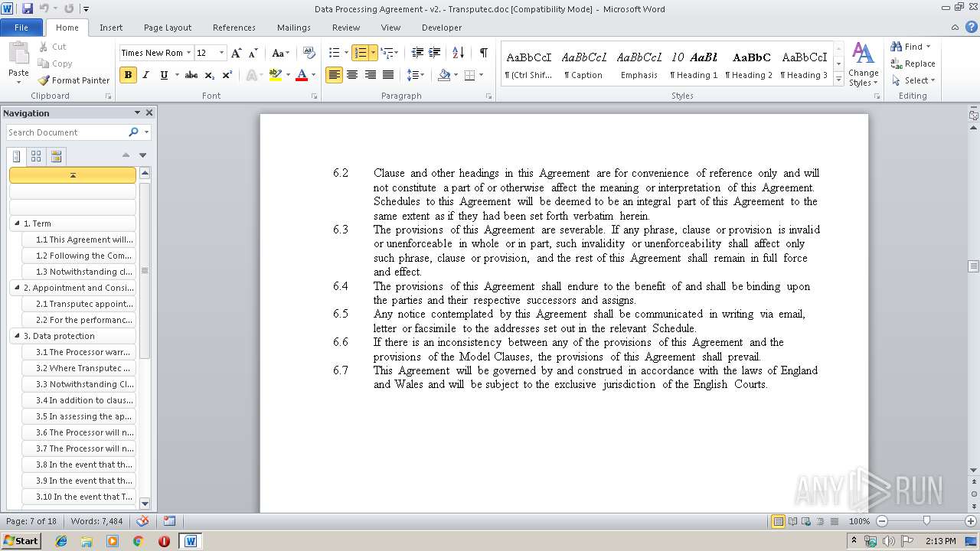Collapse '3. Data protection' heading

click(18, 336)
